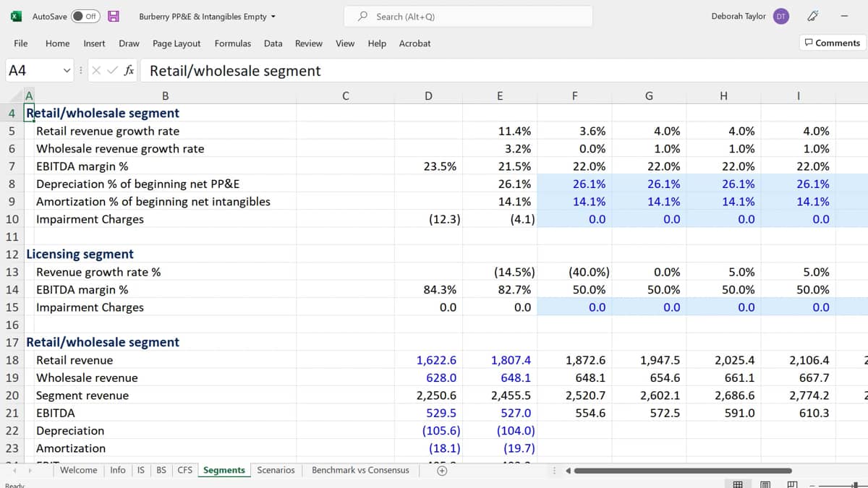Switch to the Home ribbon tab

(x=57, y=43)
